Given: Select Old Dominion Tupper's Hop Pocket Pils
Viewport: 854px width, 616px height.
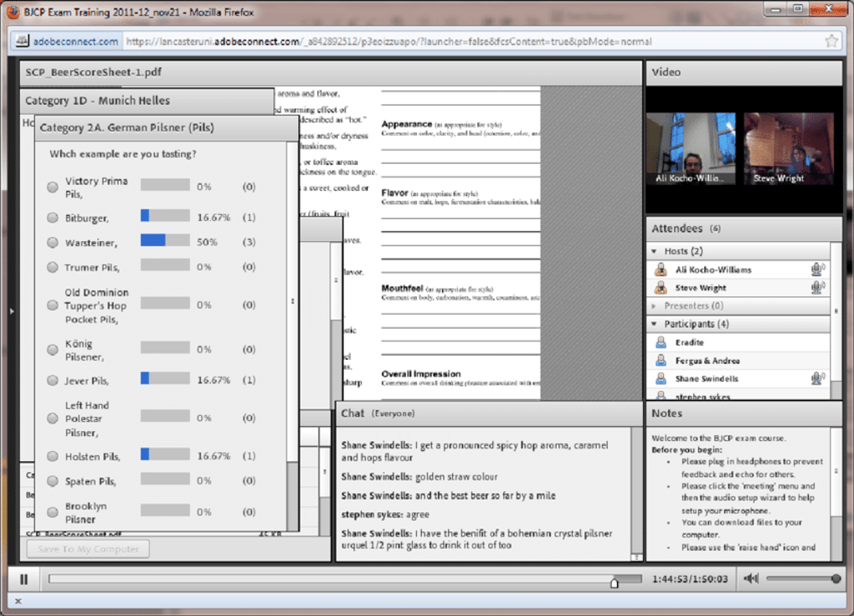Looking at the screenshot, I should coord(52,305).
